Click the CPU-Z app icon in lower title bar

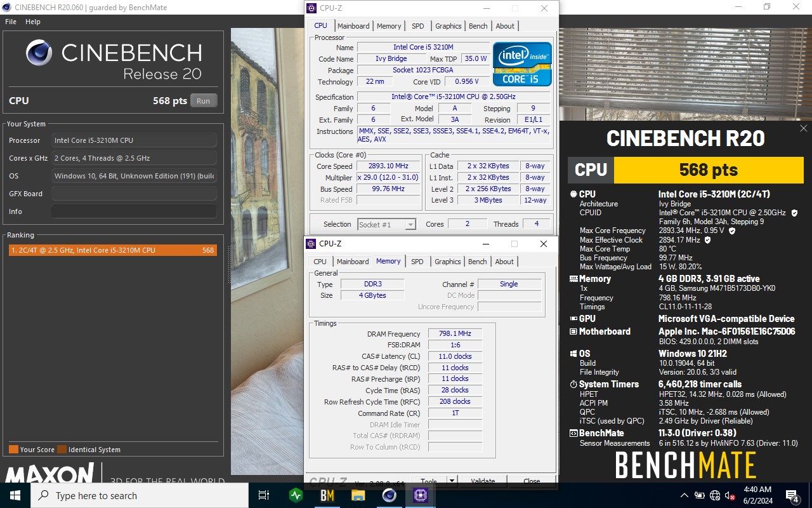pyautogui.click(x=311, y=244)
